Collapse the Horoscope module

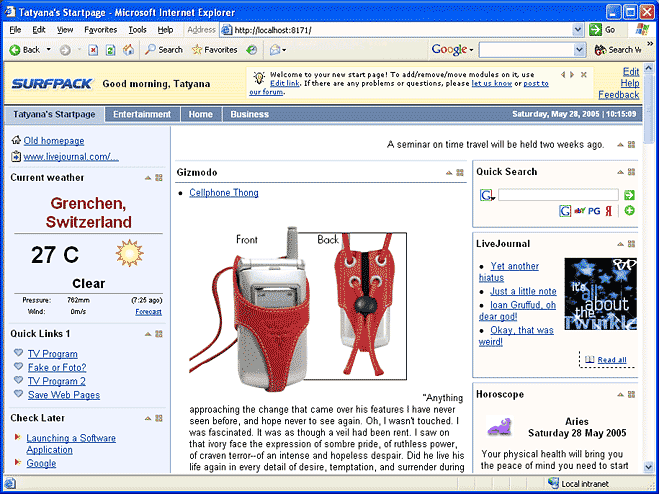click(x=620, y=394)
